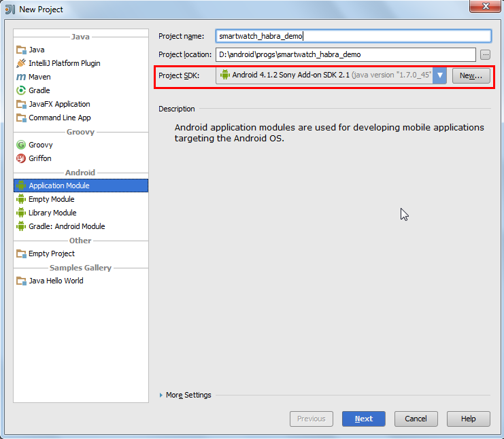Click the 'Project location:' label
The width and height of the screenshot is (504, 439).
point(185,54)
